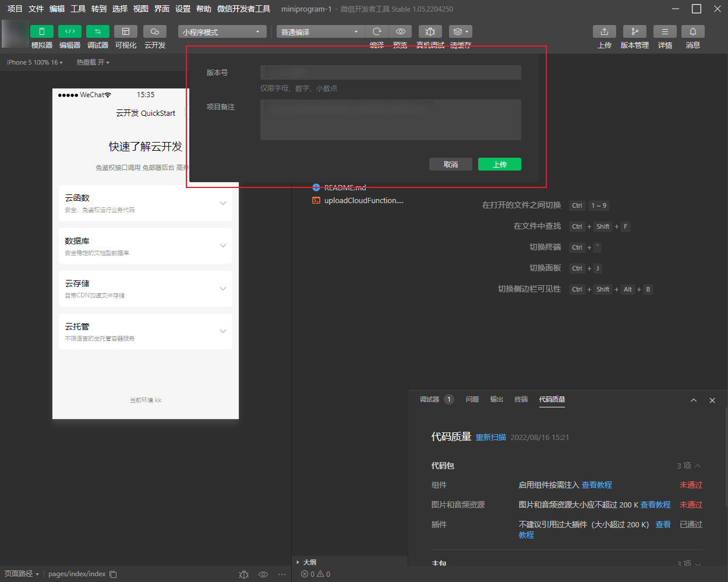728x582 pixels.
Task: Expand the 主包 section chevron
Action: point(698,563)
